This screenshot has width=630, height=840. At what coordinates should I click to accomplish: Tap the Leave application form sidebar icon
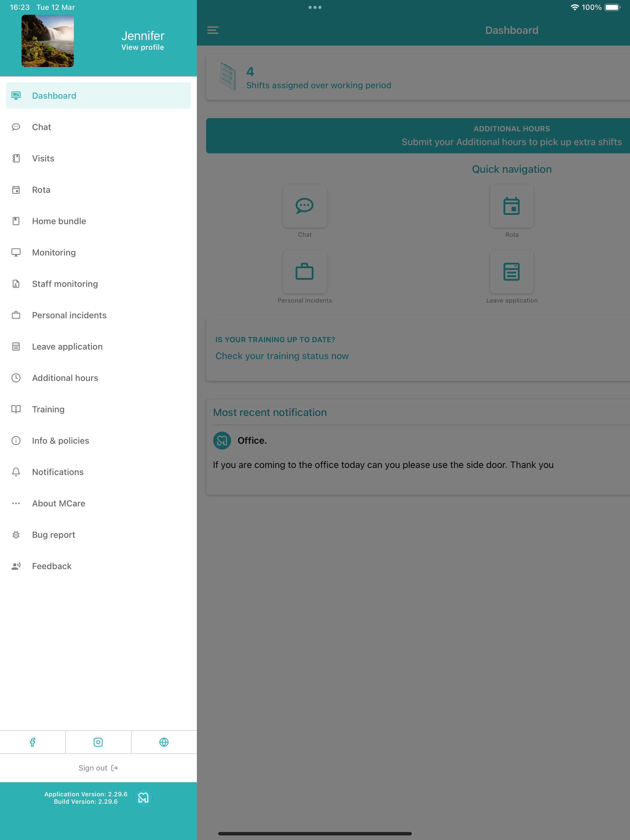pyautogui.click(x=16, y=346)
